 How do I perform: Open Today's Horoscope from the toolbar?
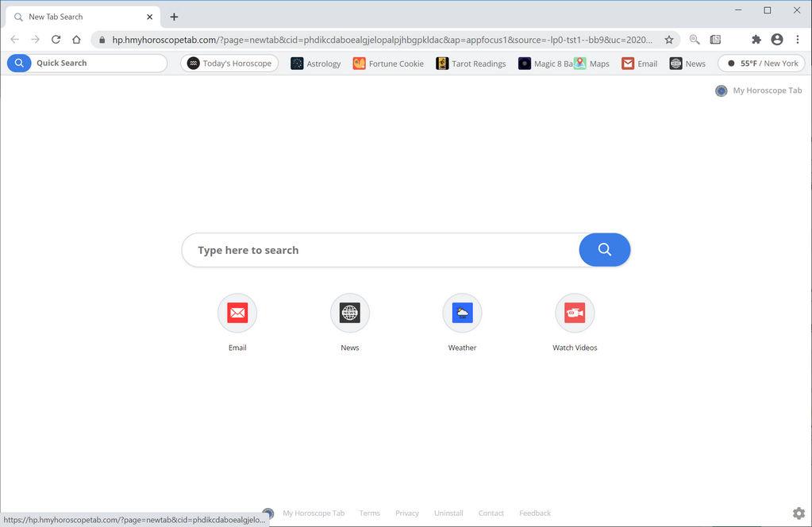229,63
